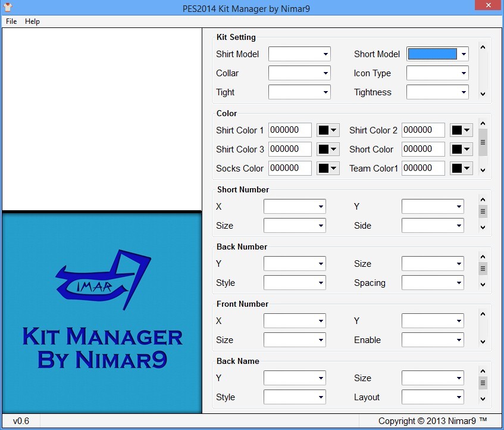
Task: Click the Nimar9 logo image
Action: (102, 313)
